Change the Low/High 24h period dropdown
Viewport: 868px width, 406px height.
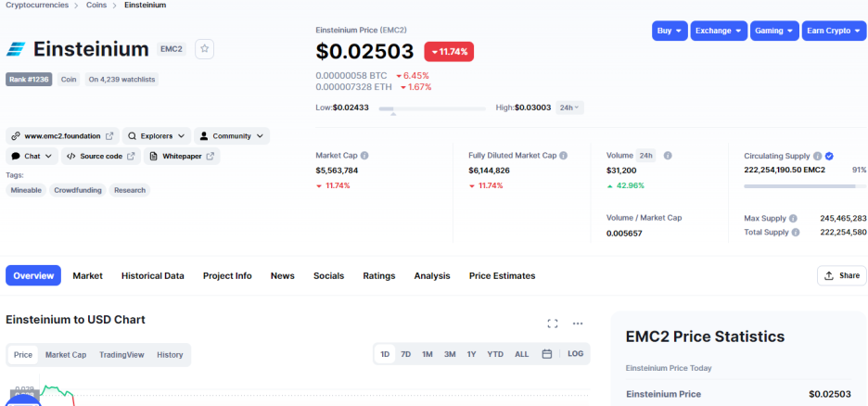(x=569, y=108)
